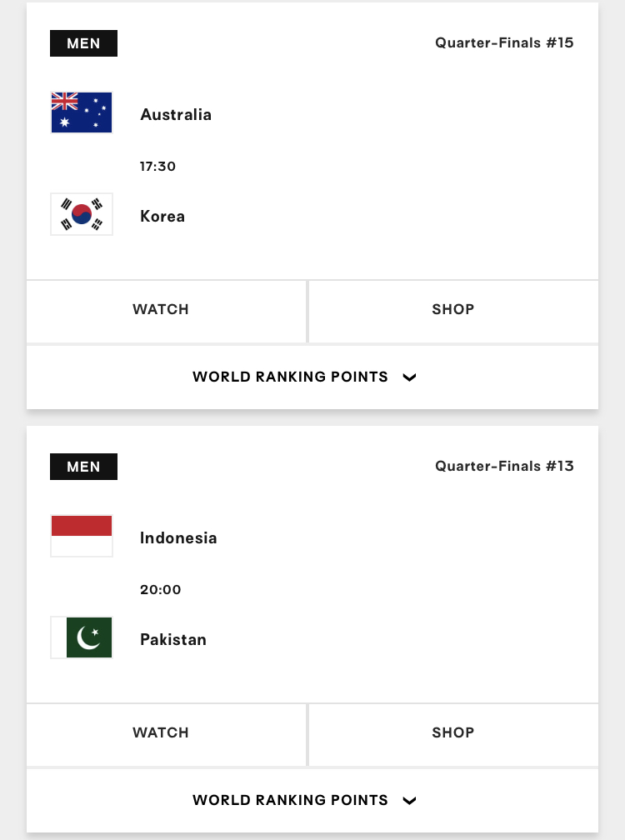Image resolution: width=625 pixels, height=840 pixels.
Task: Click the Korea flag icon
Action: [82, 214]
